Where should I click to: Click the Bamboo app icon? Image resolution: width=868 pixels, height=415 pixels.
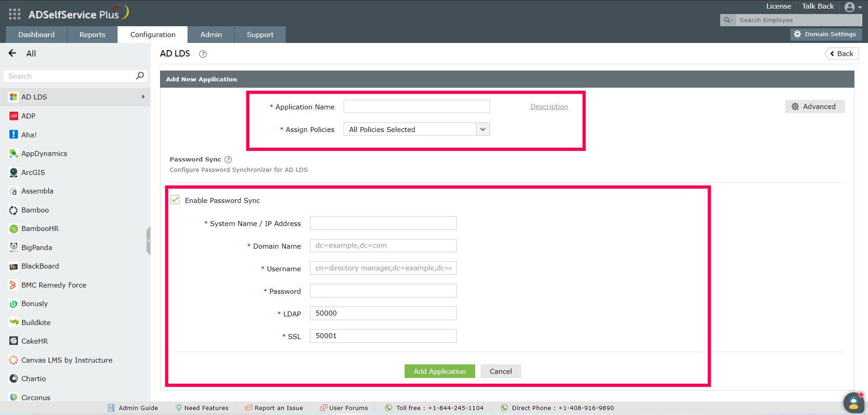14,210
